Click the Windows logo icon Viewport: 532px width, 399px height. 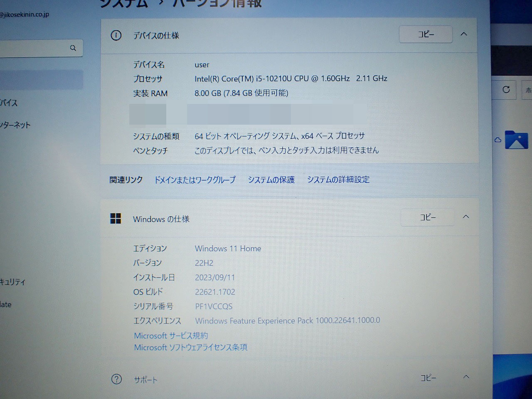(116, 219)
